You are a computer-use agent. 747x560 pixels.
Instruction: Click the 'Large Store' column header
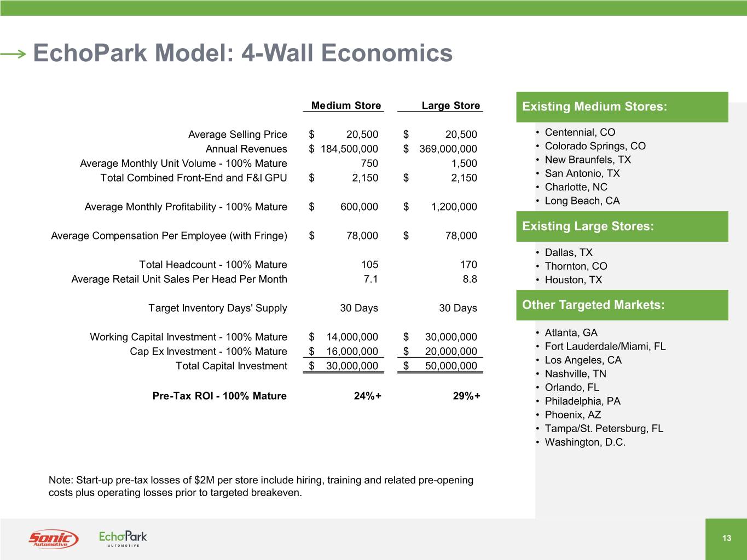[451, 106]
